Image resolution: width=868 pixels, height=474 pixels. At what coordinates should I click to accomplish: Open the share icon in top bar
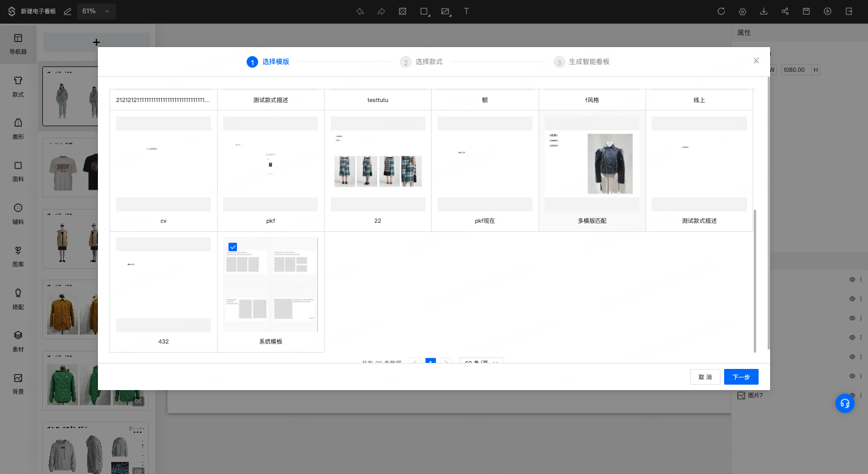(785, 11)
